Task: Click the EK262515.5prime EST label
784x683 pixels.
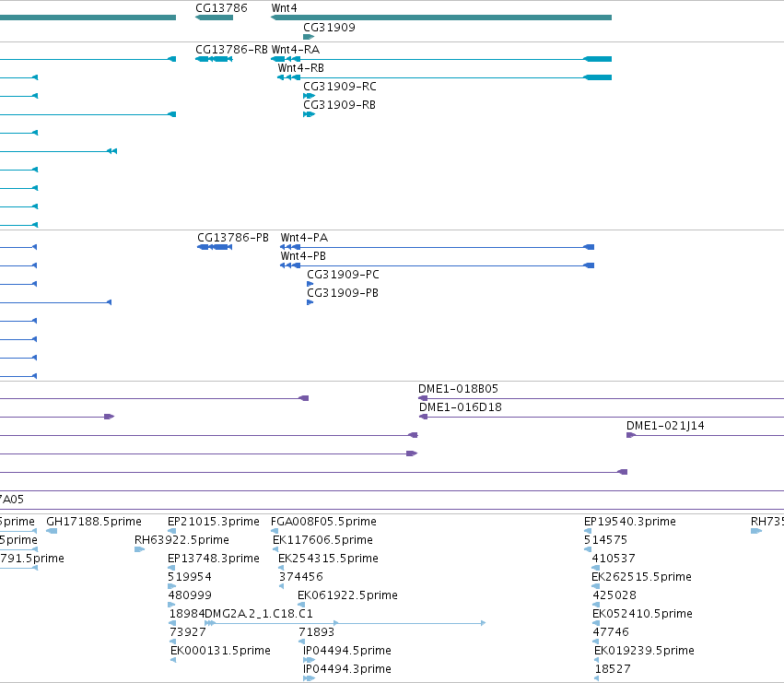Action: (641, 577)
